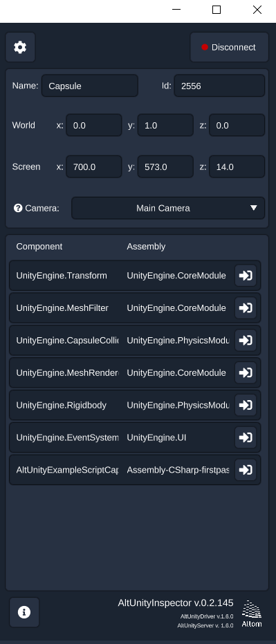The height and width of the screenshot is (644, 276).
Task: Click the Altom logo
Action: point(252,614)
